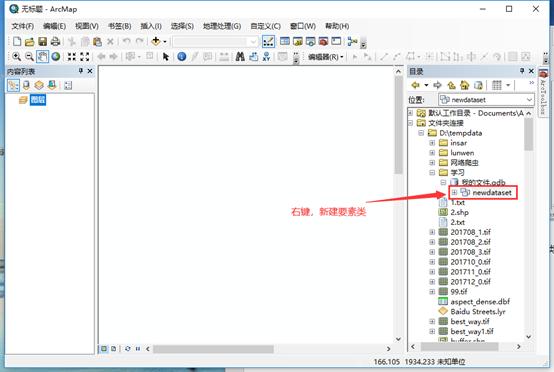Open the 位置 location combo box
Screen dimensions: 554x372
pyautogui.click(x=486, y=100)
